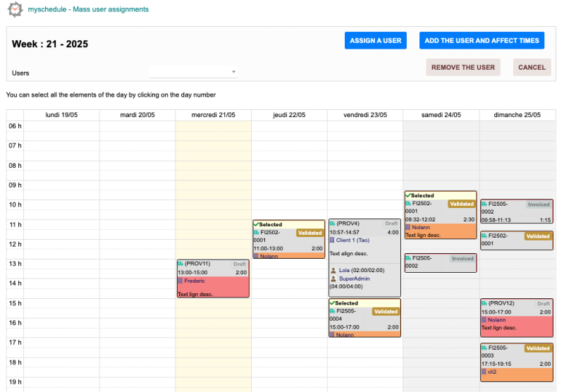Image resolution: width=564 pixels, height=392 pixels.
Task: Click the myschedule module clock icon
Action: (x=15, y=10)
